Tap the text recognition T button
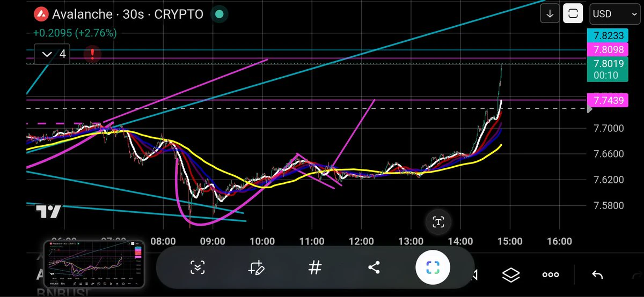The image size is (644, 297). [438, 221]
